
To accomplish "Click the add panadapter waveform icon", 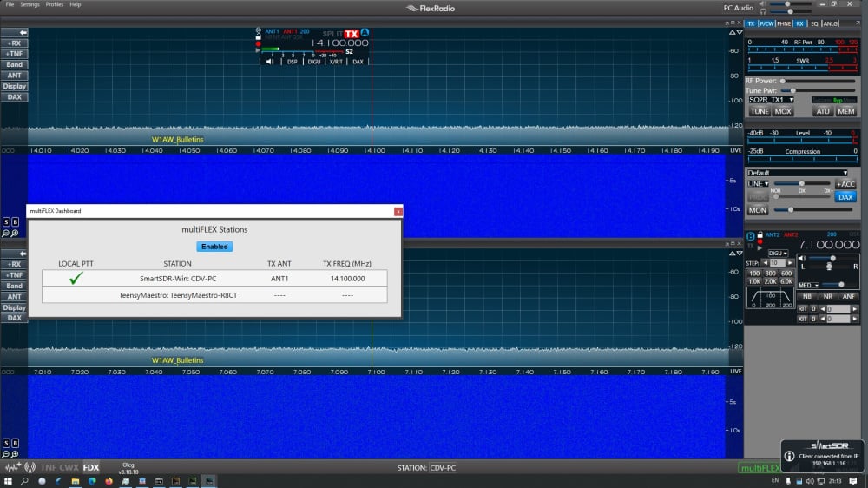I will coord(12,467).
